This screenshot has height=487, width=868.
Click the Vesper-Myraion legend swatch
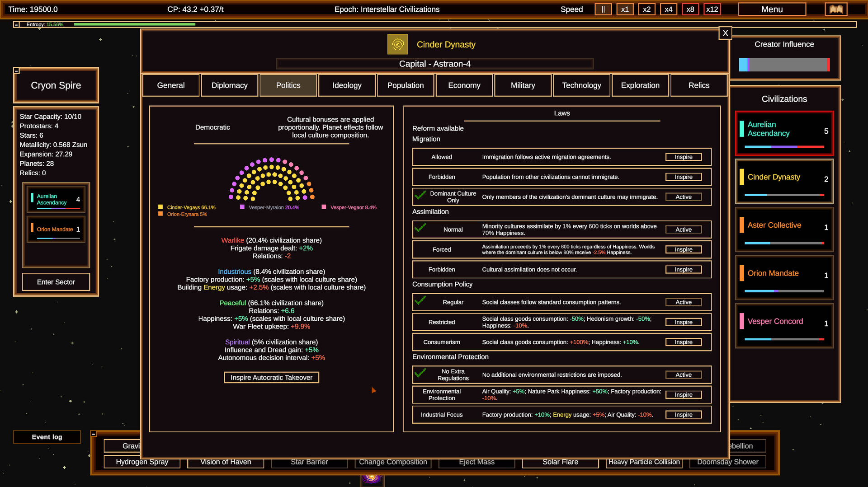coord(242,207)
